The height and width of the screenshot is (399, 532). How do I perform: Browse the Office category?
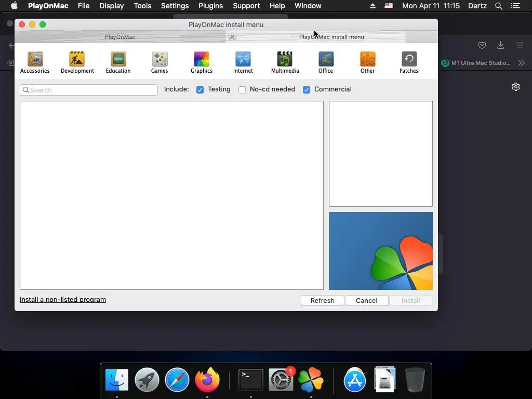[x=326, y=62]
